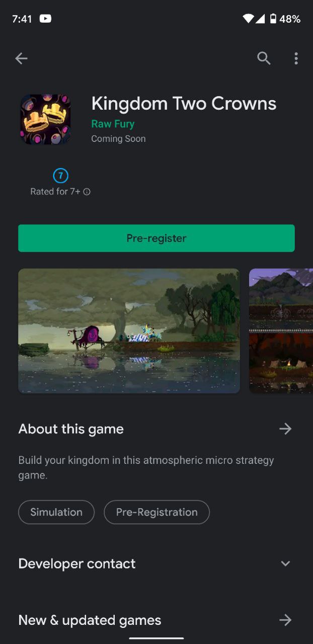313x644 pixels.
Task: Tap the battery indicator icon
Action: click(273, 19)
